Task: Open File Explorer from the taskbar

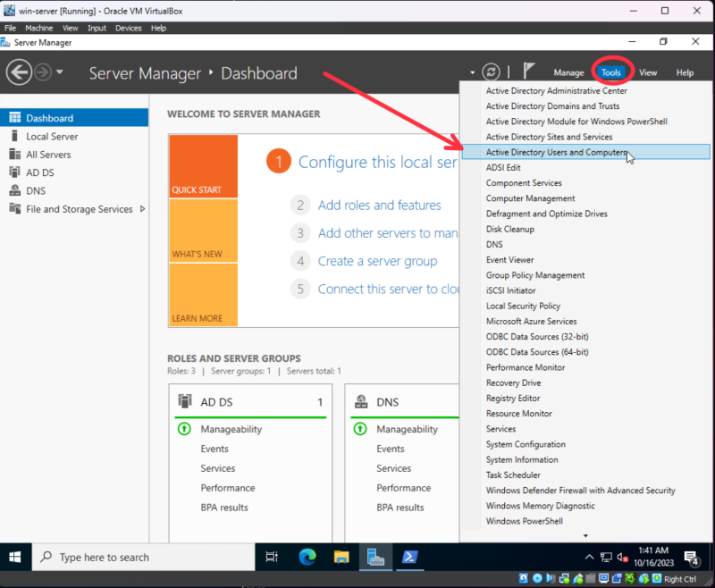Action: pos(341,557)
